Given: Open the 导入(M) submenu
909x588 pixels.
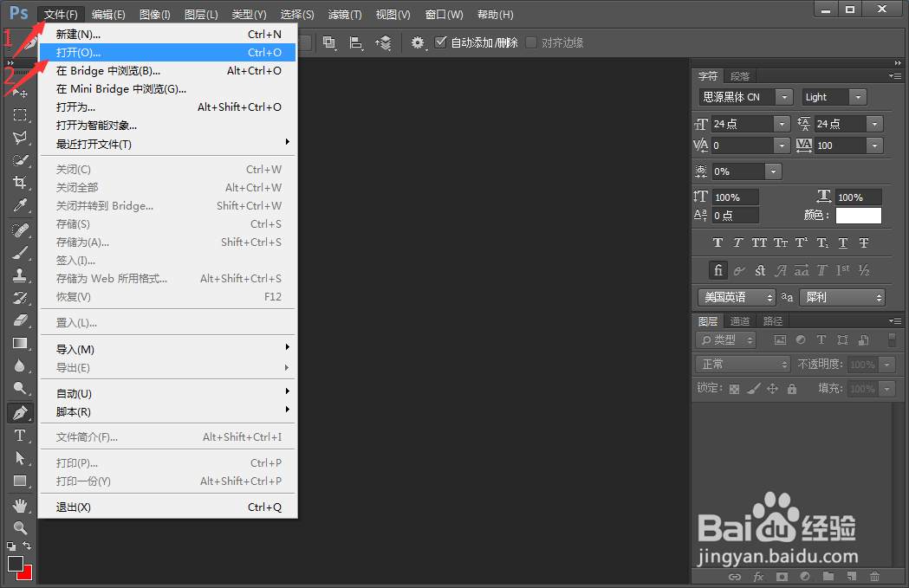Looking at the screenshot, I should 167,349.
